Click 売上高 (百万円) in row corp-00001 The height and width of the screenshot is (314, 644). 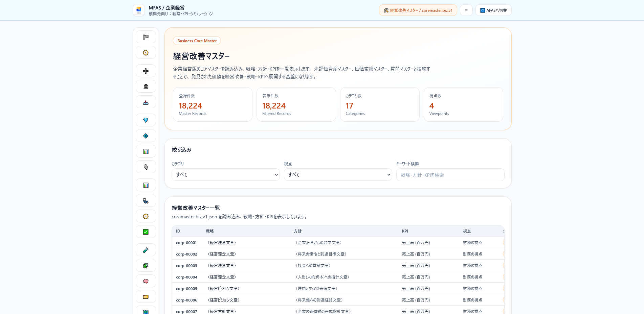tap(416, 243)
